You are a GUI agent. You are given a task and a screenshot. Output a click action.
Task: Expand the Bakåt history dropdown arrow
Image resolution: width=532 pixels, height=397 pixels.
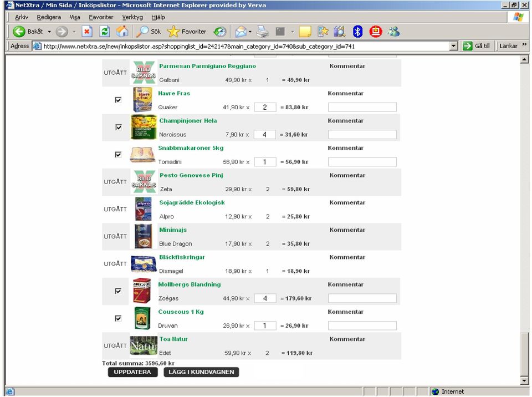coord(49,32)
